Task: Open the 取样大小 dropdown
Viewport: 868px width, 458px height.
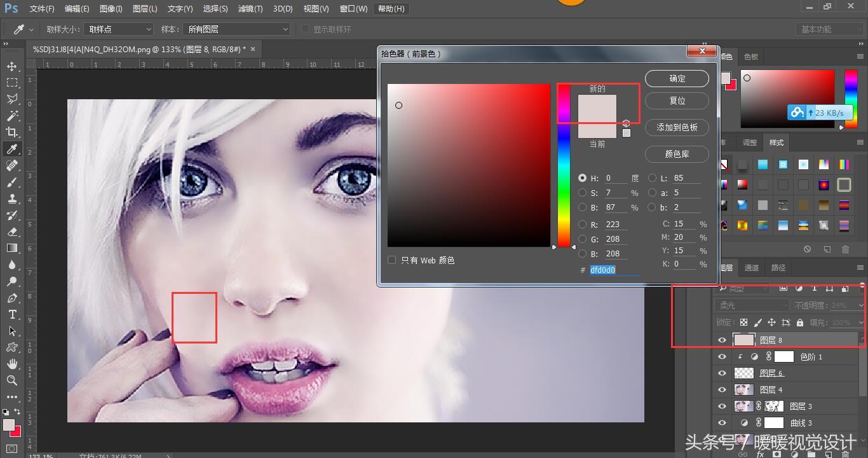Action: [x=119, y=29]
